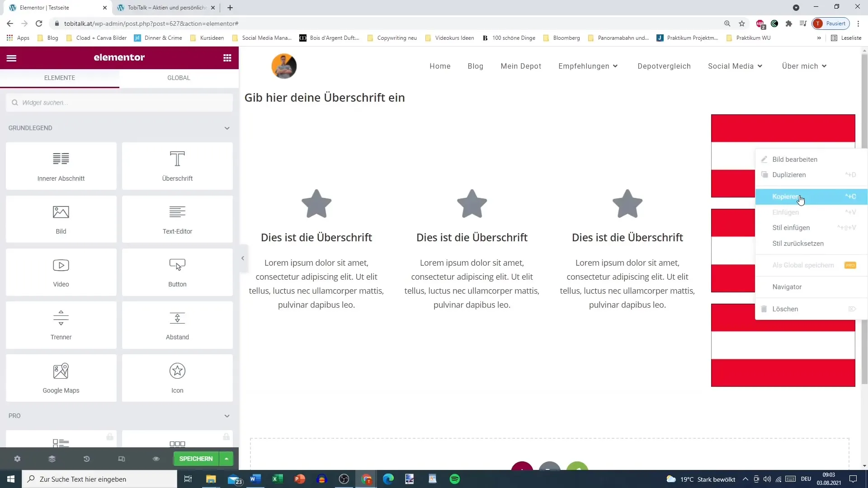Select the Überschrift widget
Image resolution: width=868 pixels, height=488 pixels.
(177, 166)
